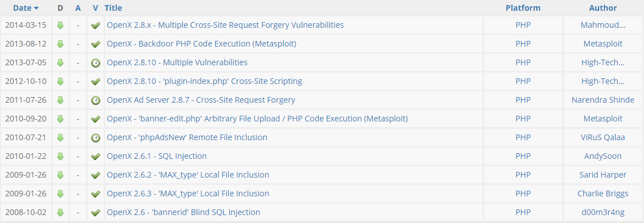This screenshot has width=644, height=223.
Task: Click the date cell 2008-10-02
Action: coord(26,212)
